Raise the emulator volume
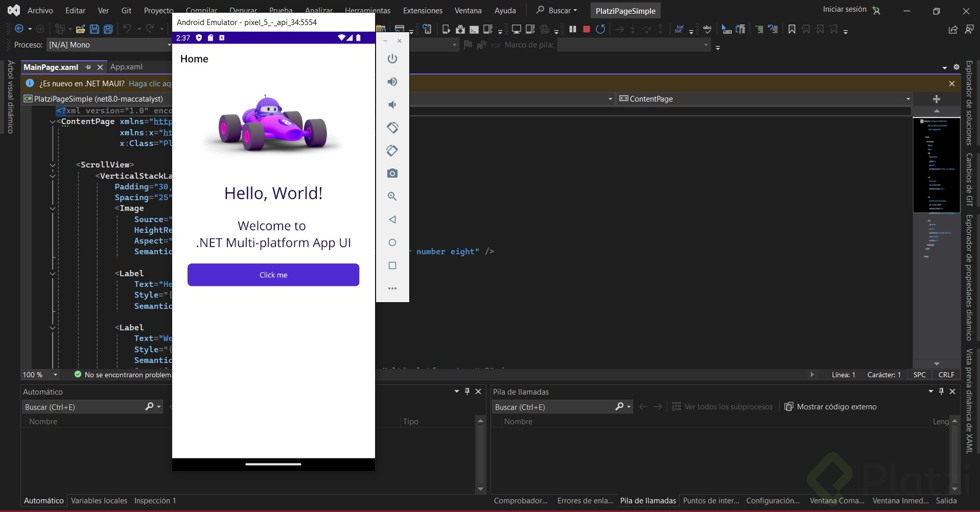This screenshot has height=512, width=980. 392,82
